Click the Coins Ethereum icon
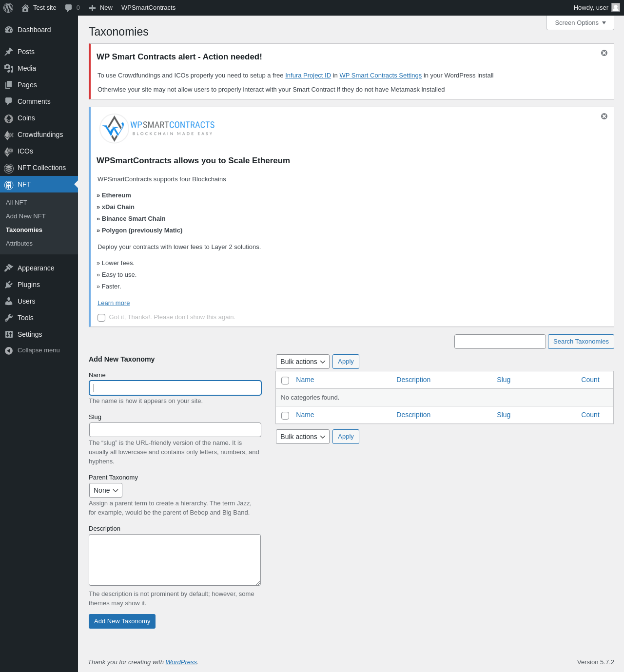 (x=9, y=118)
